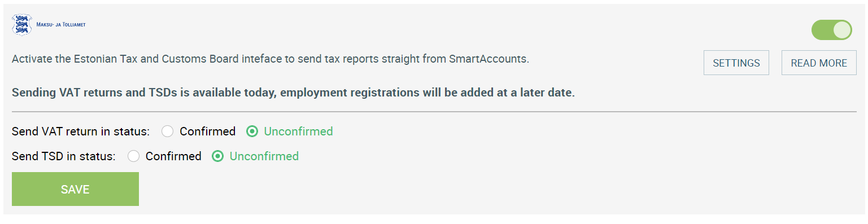Click the green Unconfirmed label in VAT row
The height and width of the screenshot is (224, 868).
pyautogui.click(x=298, y=131)
